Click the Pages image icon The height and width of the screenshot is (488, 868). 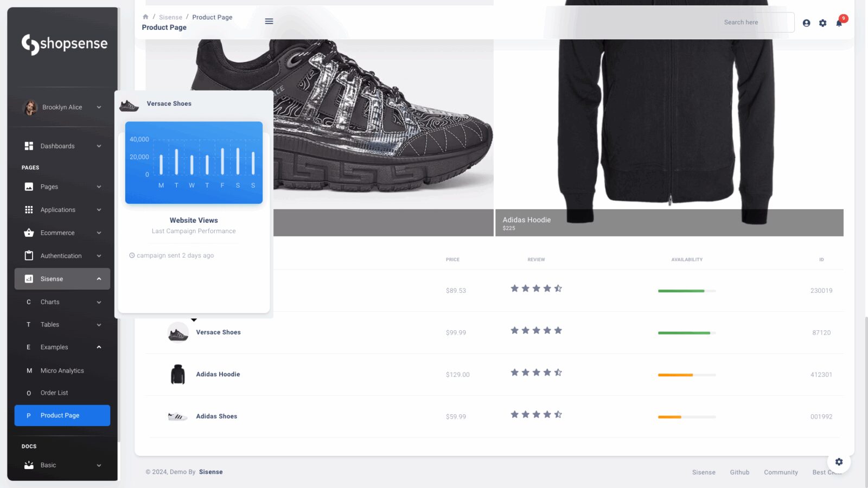click(29, 187)
